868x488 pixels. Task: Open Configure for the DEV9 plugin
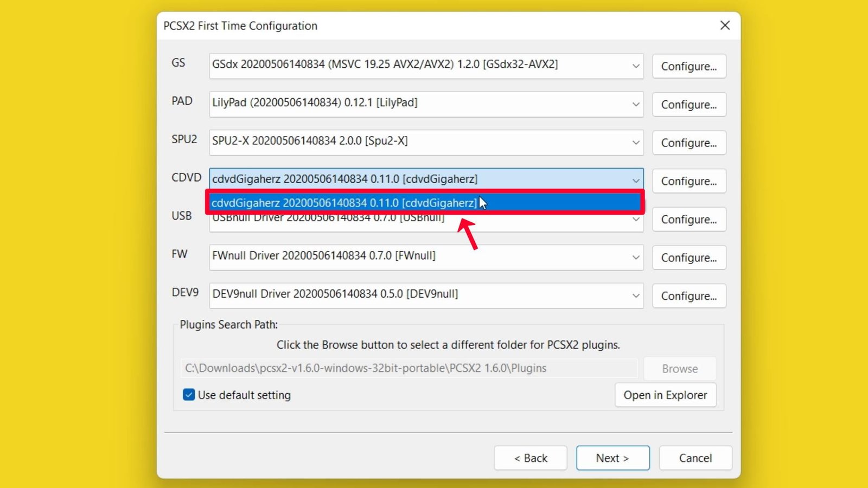pyautogui.click(x=689, y=296)
